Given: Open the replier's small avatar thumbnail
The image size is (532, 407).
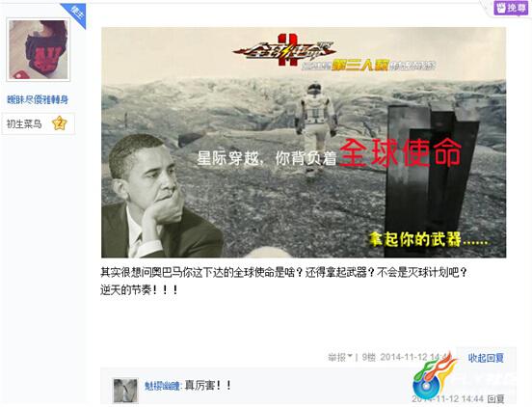Looking at the screenshot, I should (x=125, y=391).
